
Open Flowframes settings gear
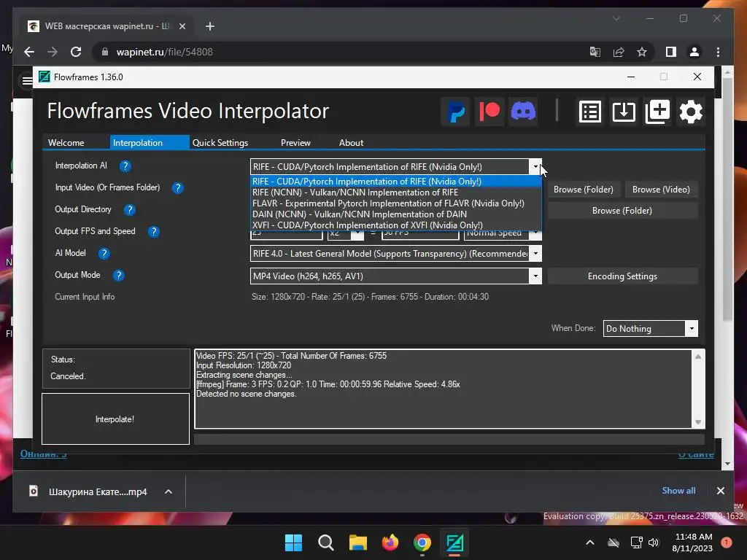tap(691, 112)
